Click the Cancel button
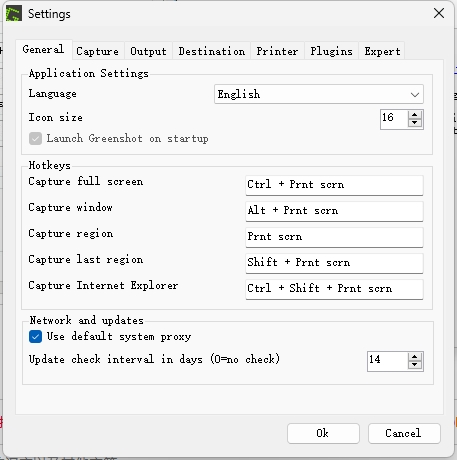This screenshot has height=460, width=457. (x=404, y=433)
